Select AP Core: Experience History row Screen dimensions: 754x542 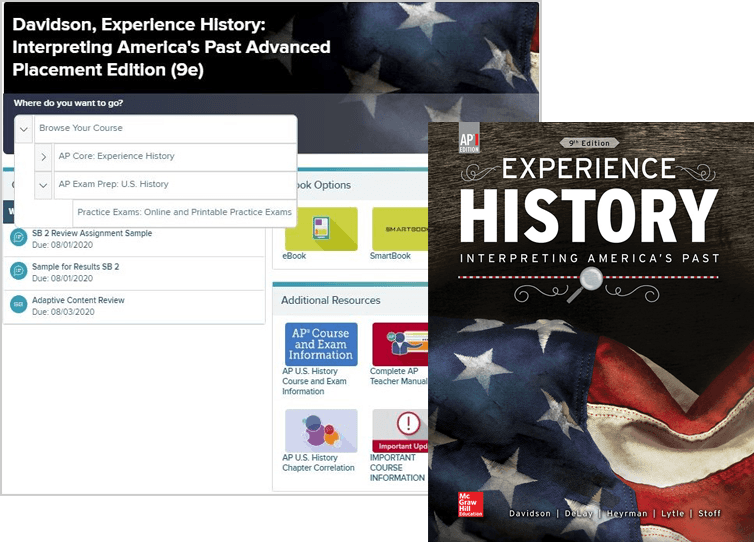coord(175,156)
